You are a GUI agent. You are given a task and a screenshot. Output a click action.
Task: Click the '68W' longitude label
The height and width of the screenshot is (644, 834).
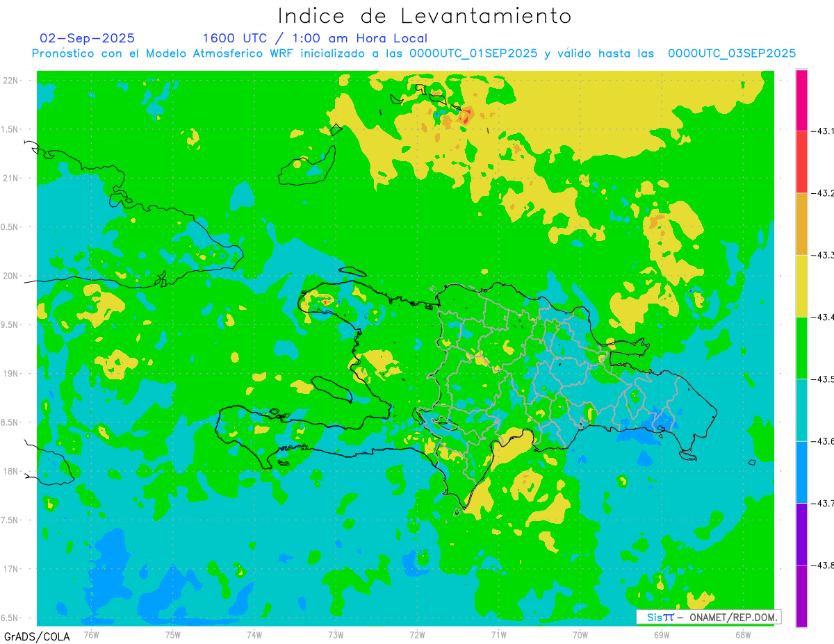click(742, 634)
